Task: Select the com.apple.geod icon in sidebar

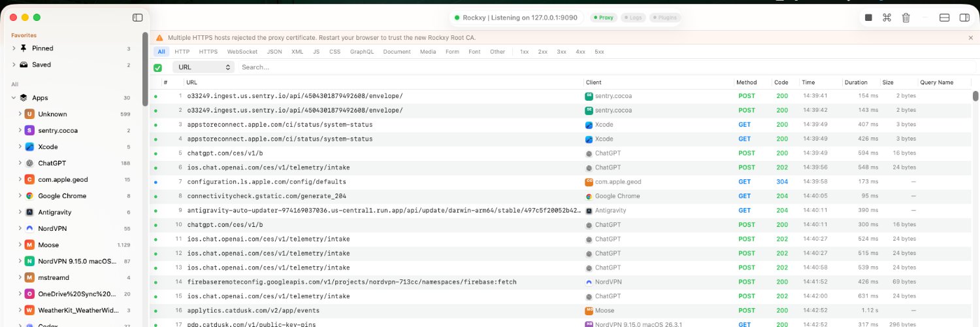Action: pyautogui.click(x=29, y=179)
